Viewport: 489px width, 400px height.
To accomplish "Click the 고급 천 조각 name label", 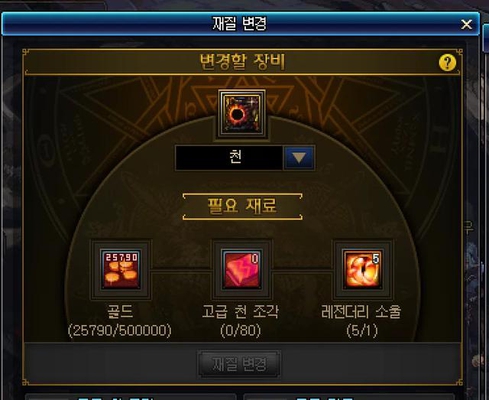I will click(x=240, y=312).
